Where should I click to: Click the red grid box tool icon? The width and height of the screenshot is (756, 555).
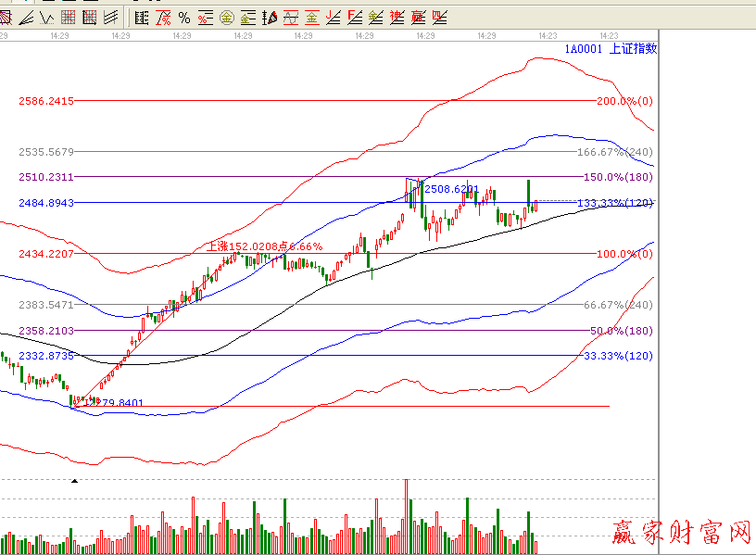pos(69,18)
